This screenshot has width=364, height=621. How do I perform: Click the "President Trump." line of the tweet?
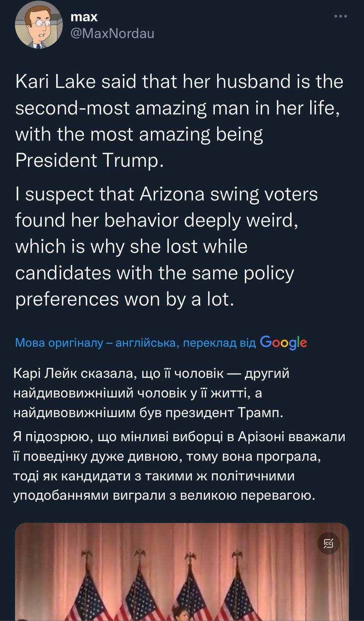point(90,160)
